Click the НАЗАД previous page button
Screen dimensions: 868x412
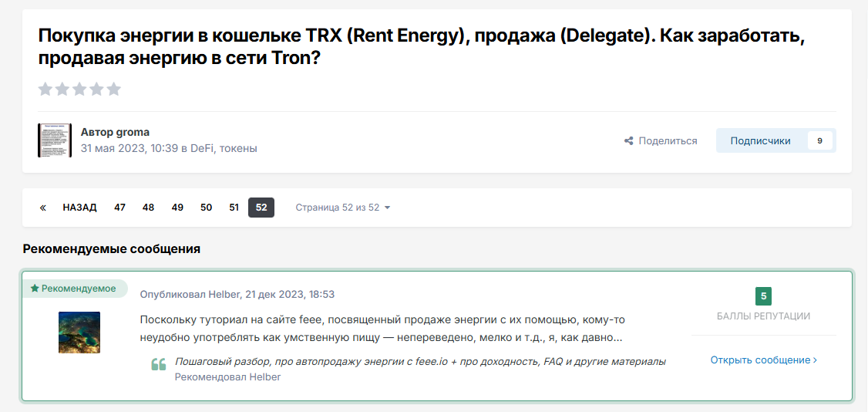pos(79,208)
